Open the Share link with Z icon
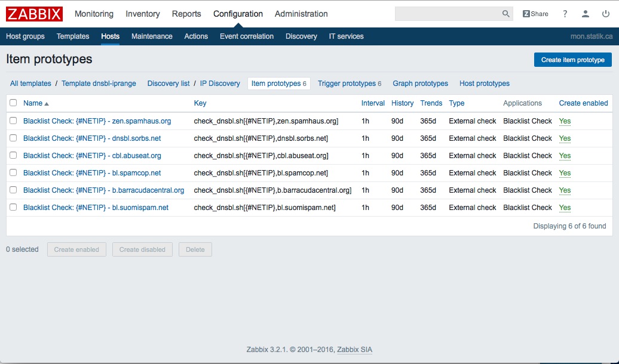The width and height of the screenshot is (619, 364). 535,14
